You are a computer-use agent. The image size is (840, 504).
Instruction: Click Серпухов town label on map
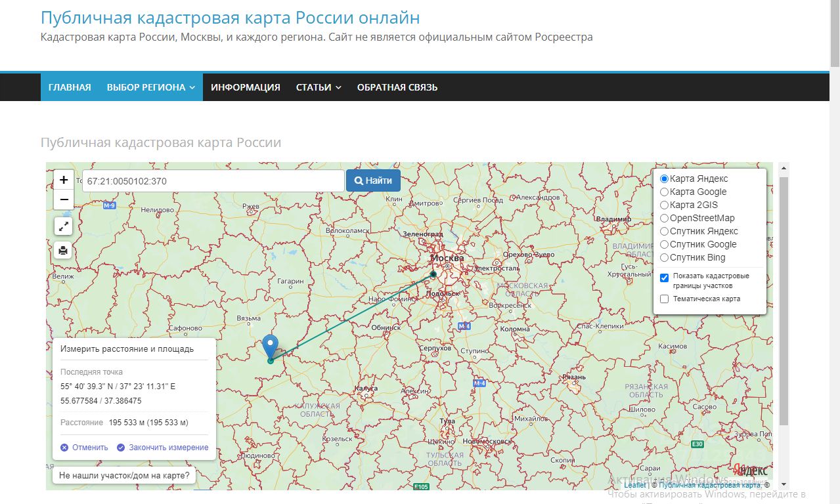[x=436, y=348]
